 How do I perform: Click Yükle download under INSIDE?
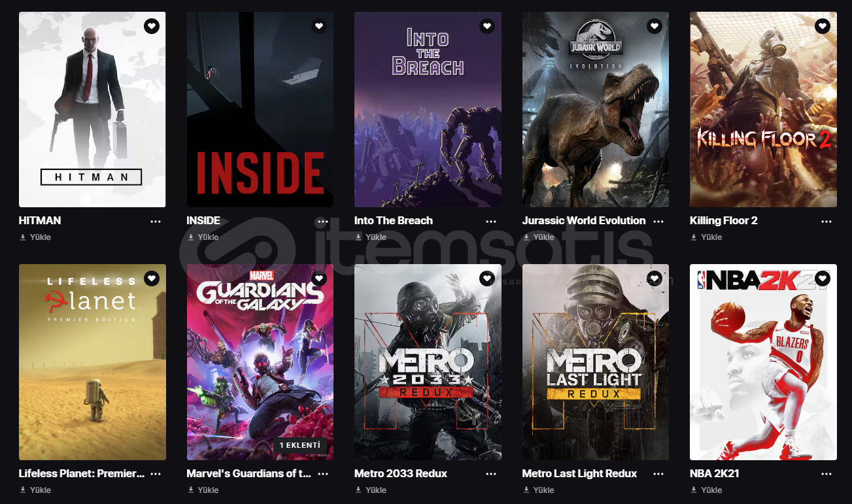point(203,237)
